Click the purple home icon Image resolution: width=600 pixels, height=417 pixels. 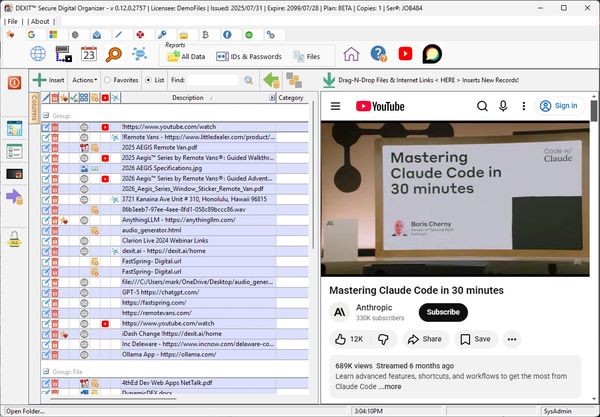351,54
